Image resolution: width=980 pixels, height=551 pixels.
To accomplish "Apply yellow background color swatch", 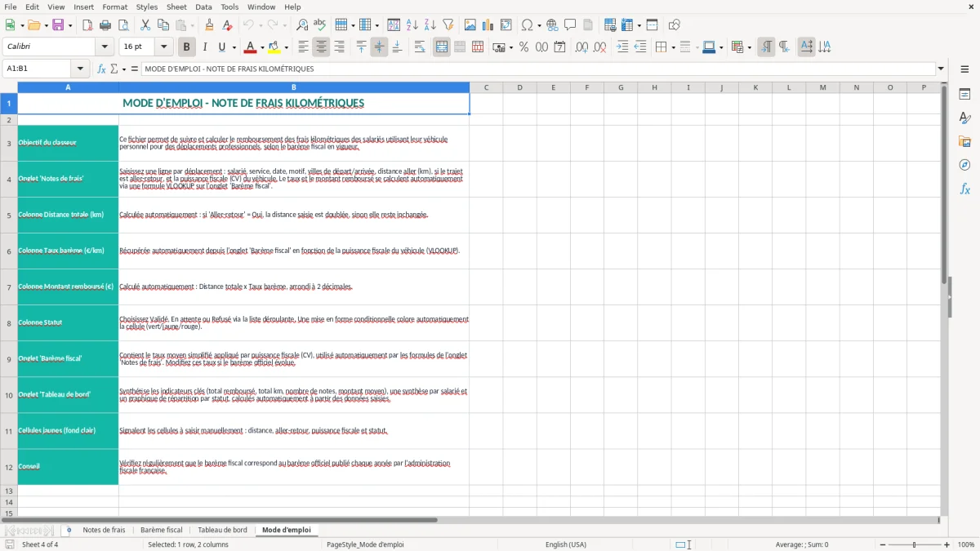I will click(274, 47).
